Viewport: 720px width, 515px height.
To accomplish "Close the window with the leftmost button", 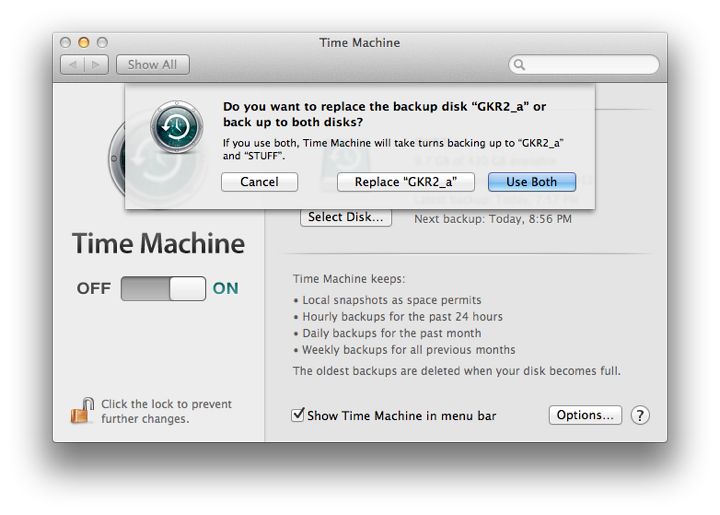I will tap(65, 43).
